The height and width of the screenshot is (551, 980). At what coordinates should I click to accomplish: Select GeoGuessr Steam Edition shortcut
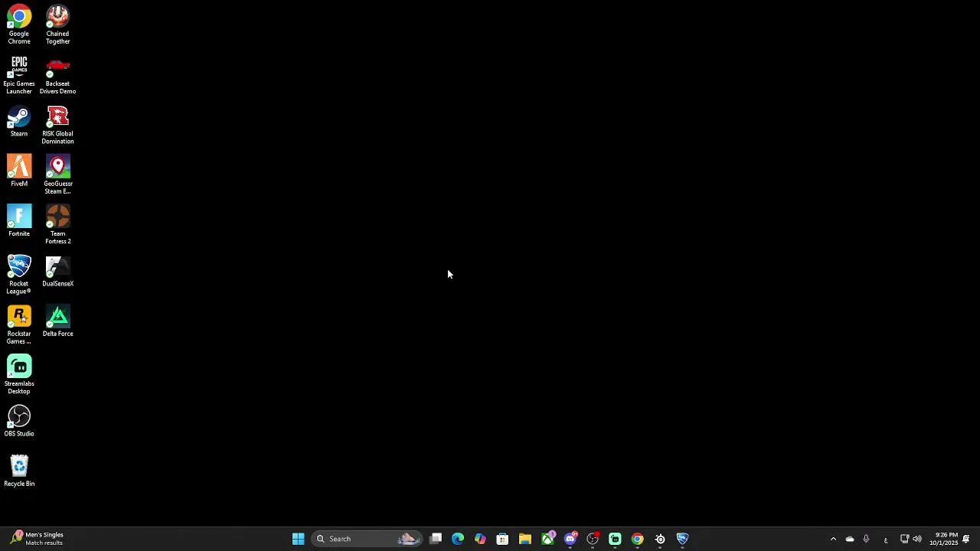click(57, 175)
